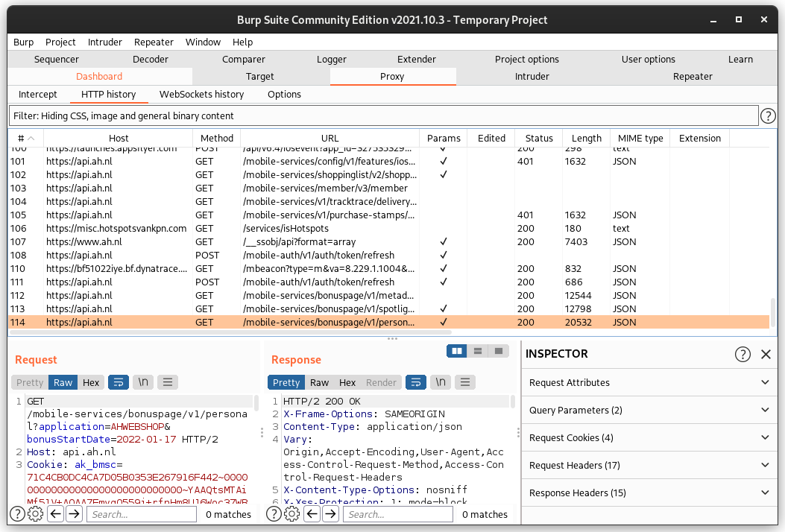Screen dimensions: 785x532
Task: Close the Inspector panel
Action: (766, 354)
